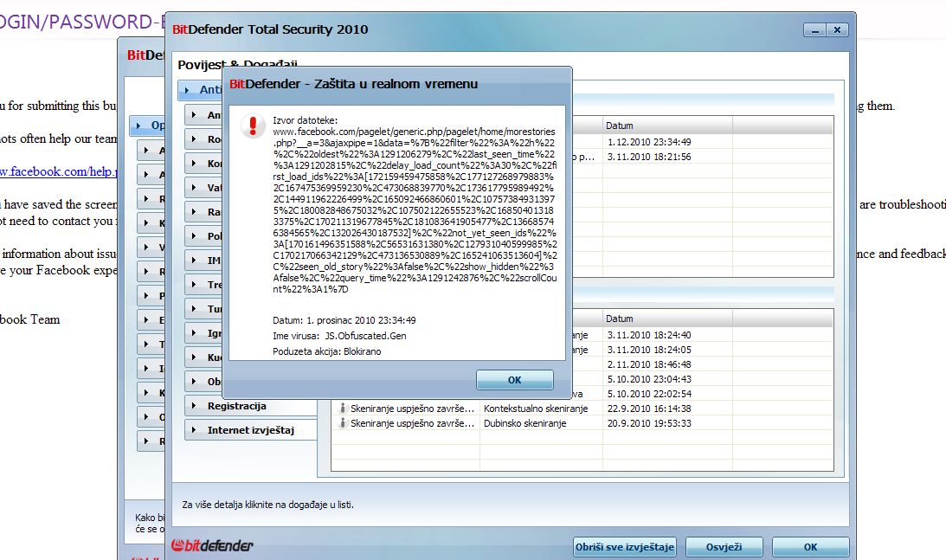This screenshot has width=946, height=560.
Task: Select the highlighted 'Anti' section at the sidebar top
Action: (x=200, y=90)
